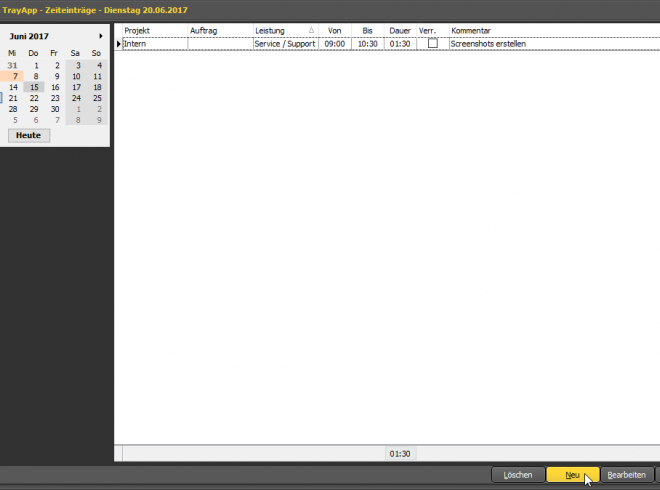660x490 pixels.
Task: Jump to today with Heute button
Action: tap(29, 136)
